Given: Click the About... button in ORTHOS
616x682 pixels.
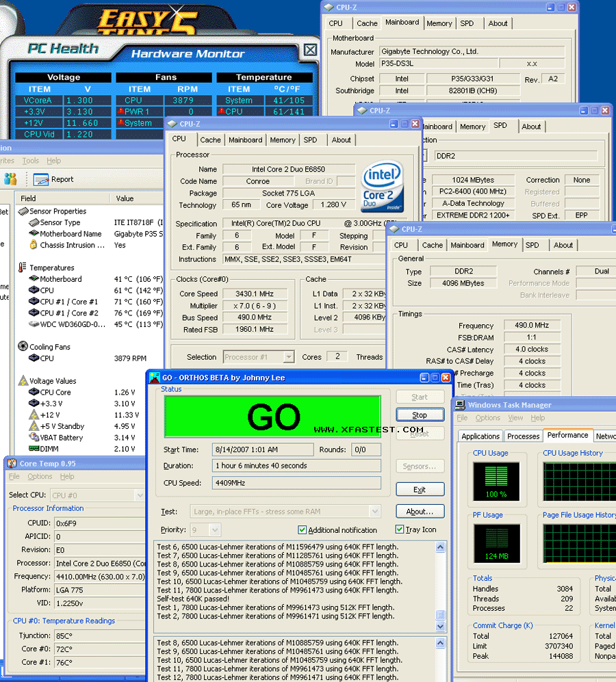Looking at the screenshot, I should coord(420,512).
